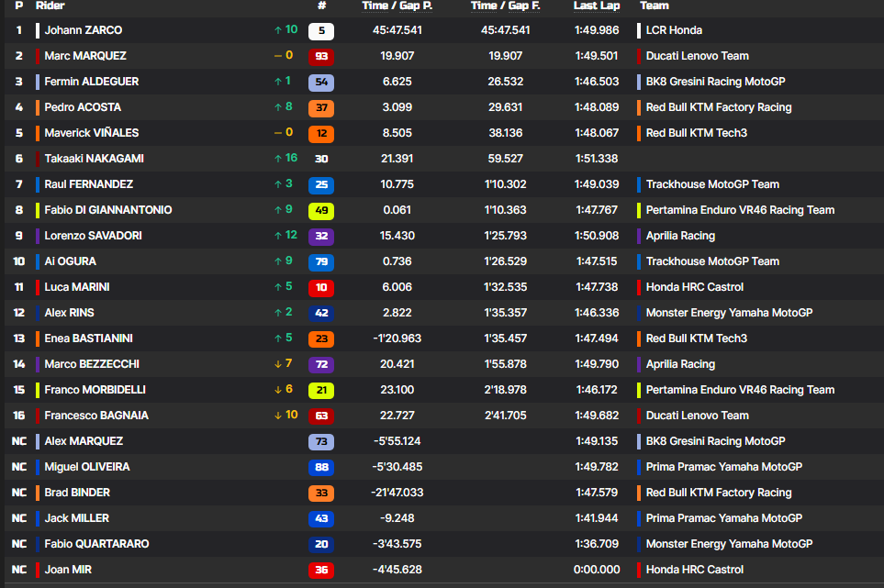Open rider Pedro ACOSTA's entry
884x588 pixels.
(x=83, y=107)
